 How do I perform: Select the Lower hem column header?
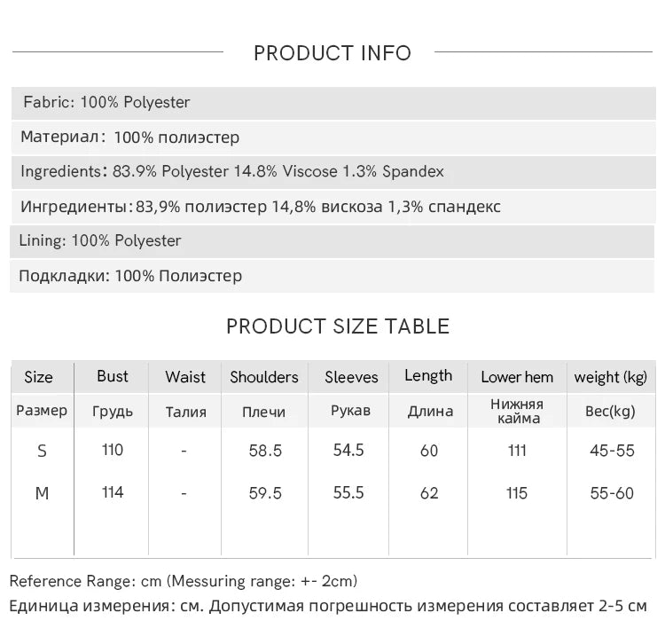[x=517, y=377]
